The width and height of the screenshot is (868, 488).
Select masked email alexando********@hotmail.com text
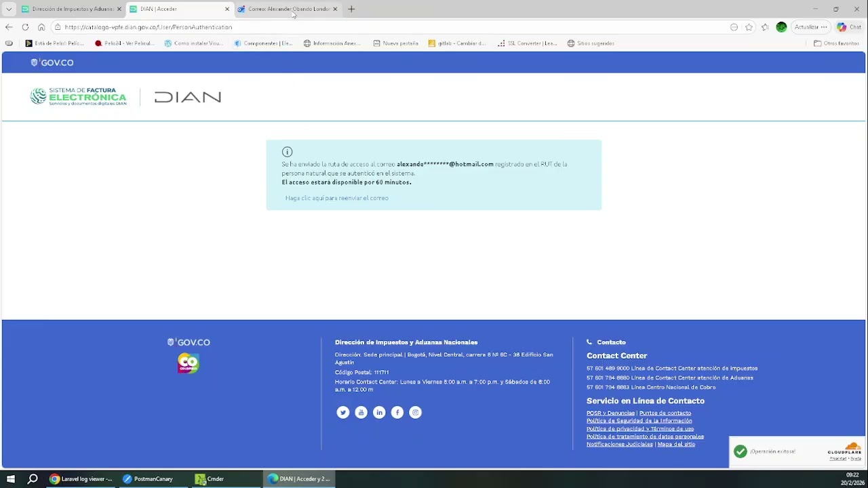tap(445, 164)
